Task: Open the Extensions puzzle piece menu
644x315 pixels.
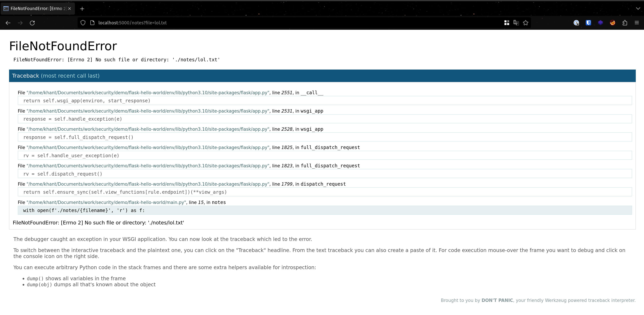Action: point(625,23)
